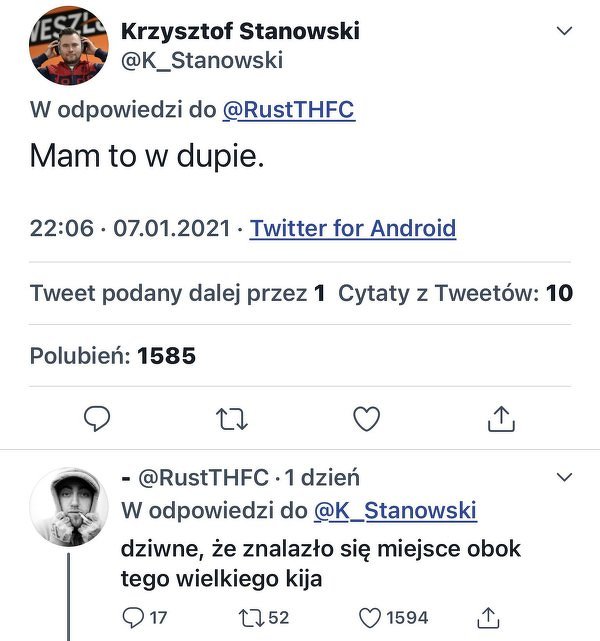View who retweeted: "Tweet podany dalej przez 1"
Screen dimensions: 600x641
177,293
